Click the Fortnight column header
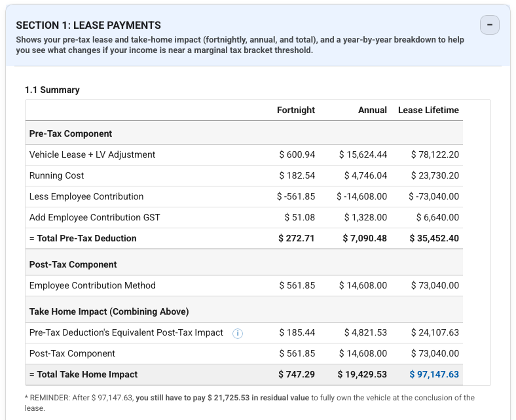Image resolution: width=516 pixels, height=420 pixels. point(296,110)
